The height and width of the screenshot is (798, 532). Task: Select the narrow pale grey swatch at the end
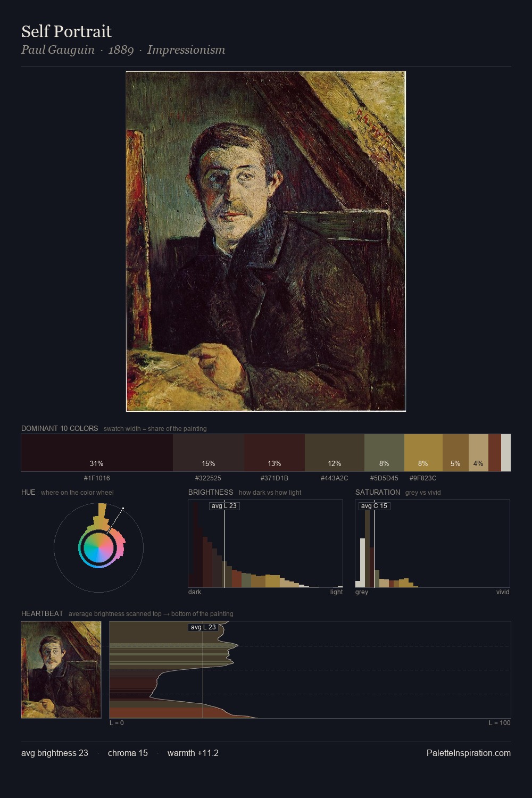tap(506, 453)
